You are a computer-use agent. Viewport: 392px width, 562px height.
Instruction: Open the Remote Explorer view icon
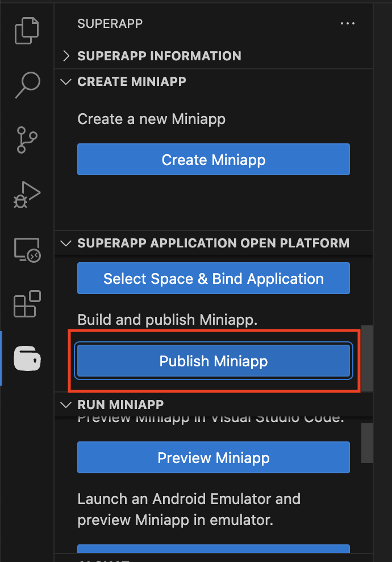[27, 250]
